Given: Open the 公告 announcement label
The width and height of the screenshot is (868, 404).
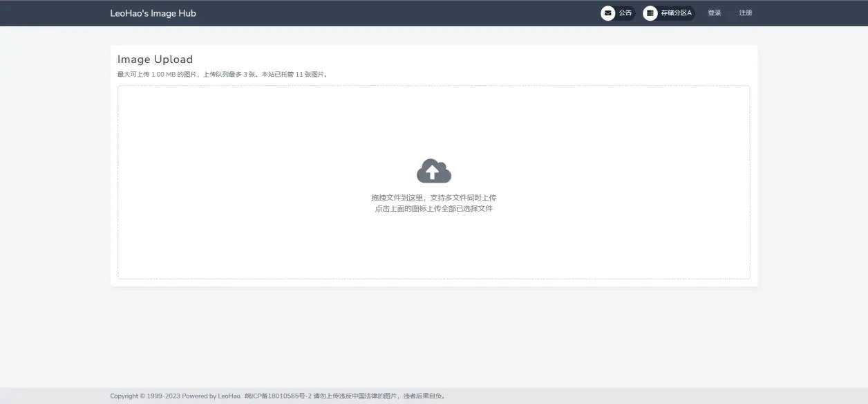Looking at the screenshot, I should point(625,13).
